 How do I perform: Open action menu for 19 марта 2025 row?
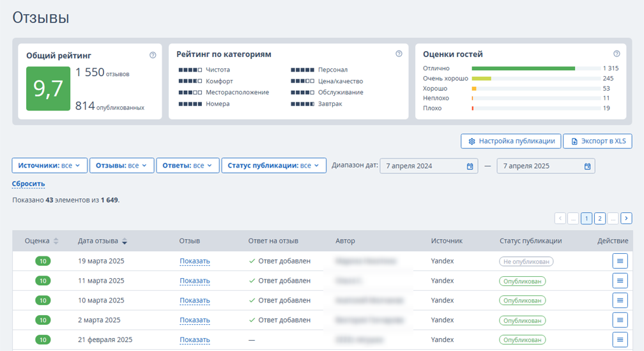pyautogui.click(x=620, y=261)
